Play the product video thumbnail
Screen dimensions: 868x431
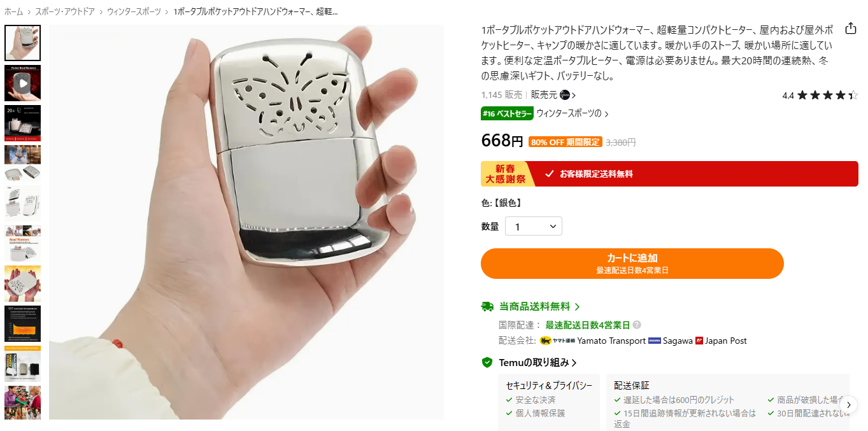pos(22,83)
